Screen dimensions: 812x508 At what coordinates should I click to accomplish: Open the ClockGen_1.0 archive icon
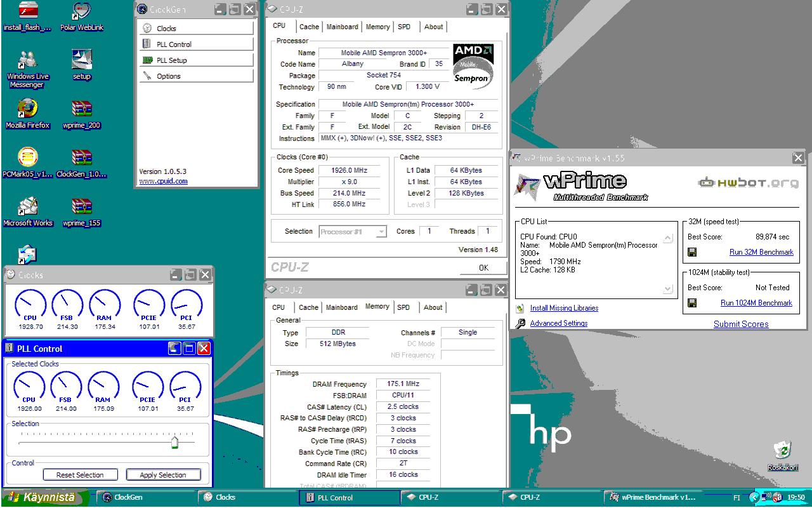[82, 163]
